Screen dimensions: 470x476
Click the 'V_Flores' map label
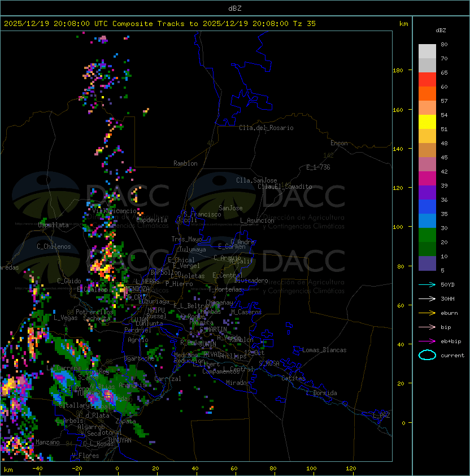[x=85, y=456]
